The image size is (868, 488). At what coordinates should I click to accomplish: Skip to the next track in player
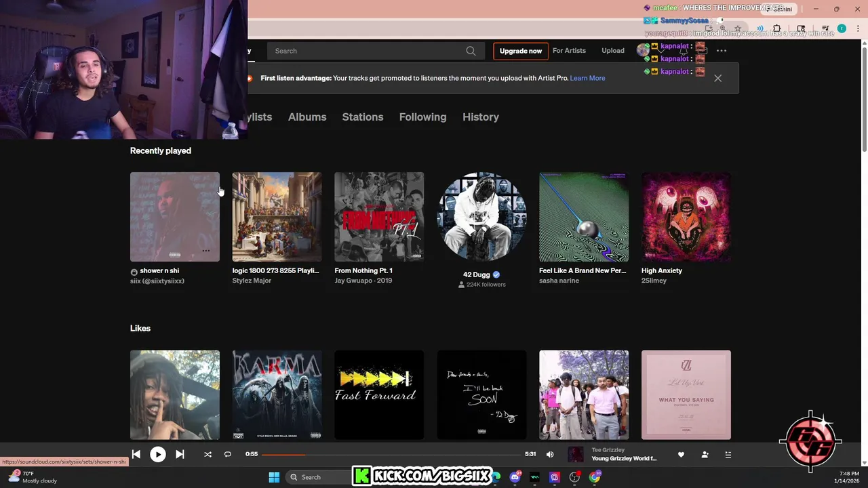[180, 455]
